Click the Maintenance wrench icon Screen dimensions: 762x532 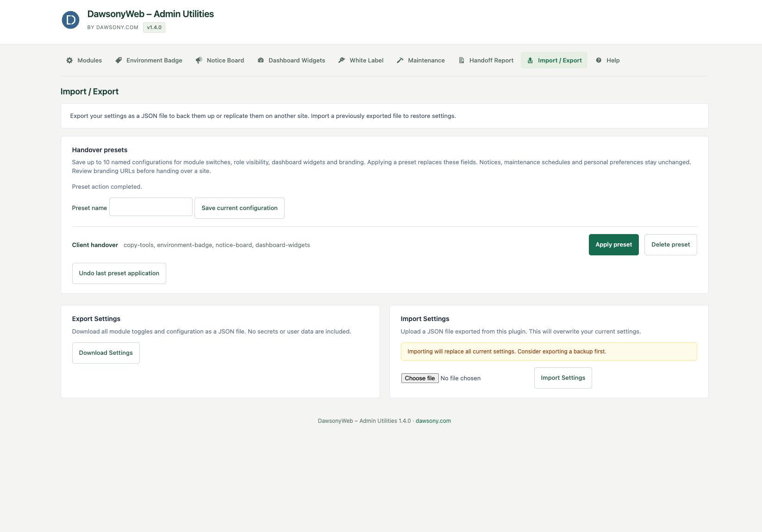(x=400, y=60)
